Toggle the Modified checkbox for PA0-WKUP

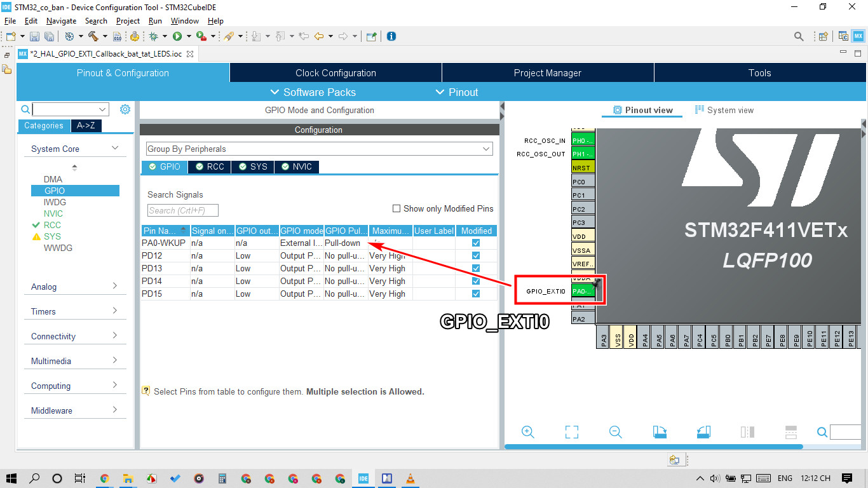(x=476, y=243)
